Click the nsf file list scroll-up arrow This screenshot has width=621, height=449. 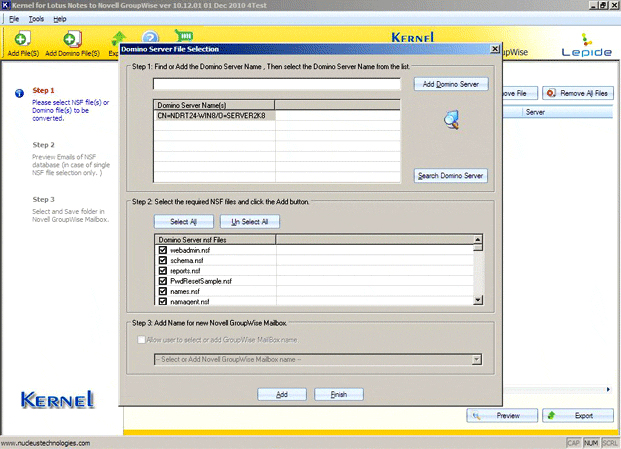click(x=478, y=239)
